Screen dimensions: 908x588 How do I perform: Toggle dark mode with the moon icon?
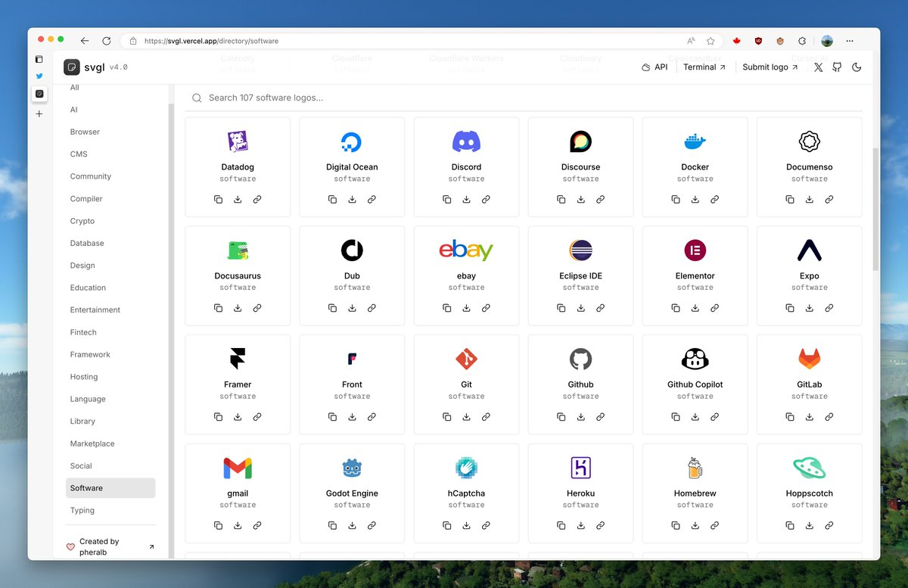pos(857,67)
